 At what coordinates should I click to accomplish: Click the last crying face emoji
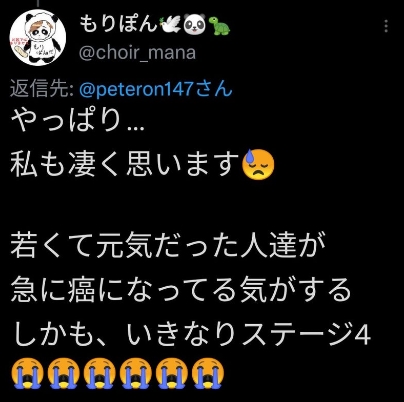coord(208,374)
